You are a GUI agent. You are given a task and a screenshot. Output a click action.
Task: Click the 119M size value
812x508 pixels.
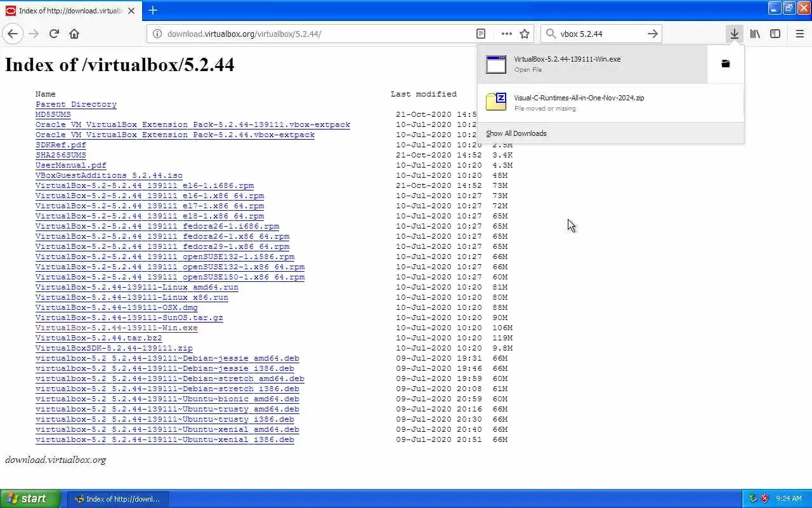tap(502, 338)
